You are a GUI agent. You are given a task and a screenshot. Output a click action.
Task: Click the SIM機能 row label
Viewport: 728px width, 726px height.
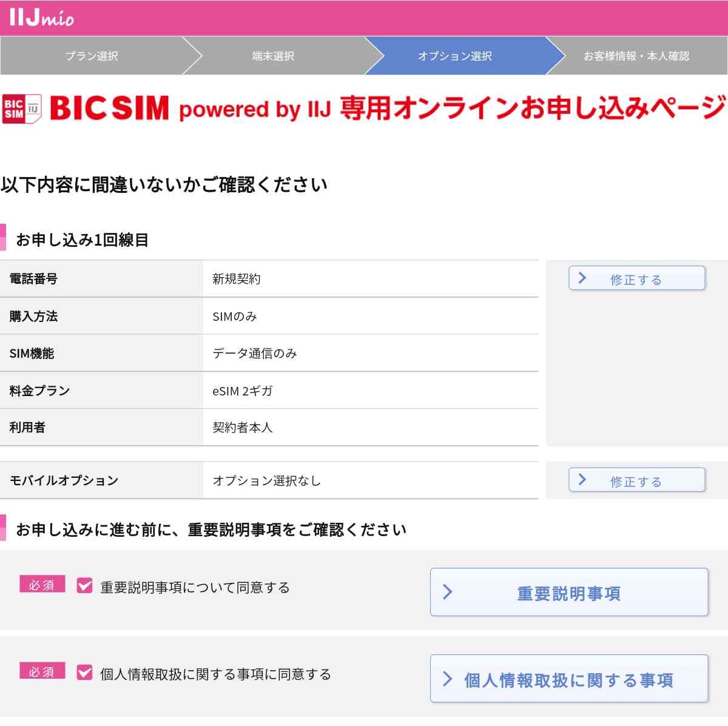click(32, 354)
